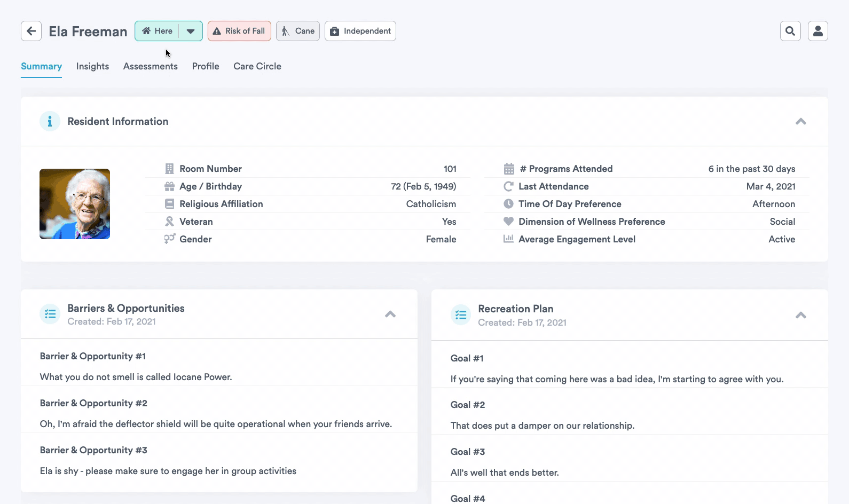Click the Gender symbol icon

pos(169,239)
